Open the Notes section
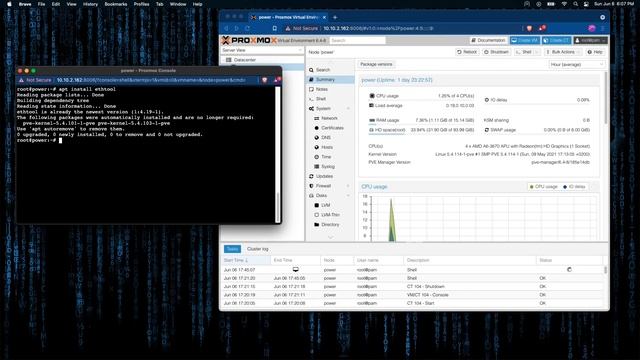This screenshot has height=360, width=640. pos(322,89)
